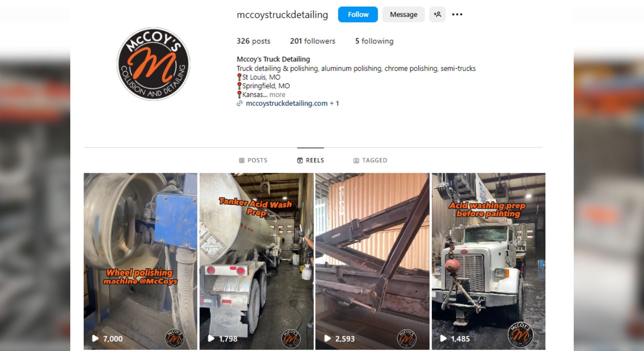644x351 pixels.
Task: Expand additional links via '+ 1'
Action: [x=334, y=103]
